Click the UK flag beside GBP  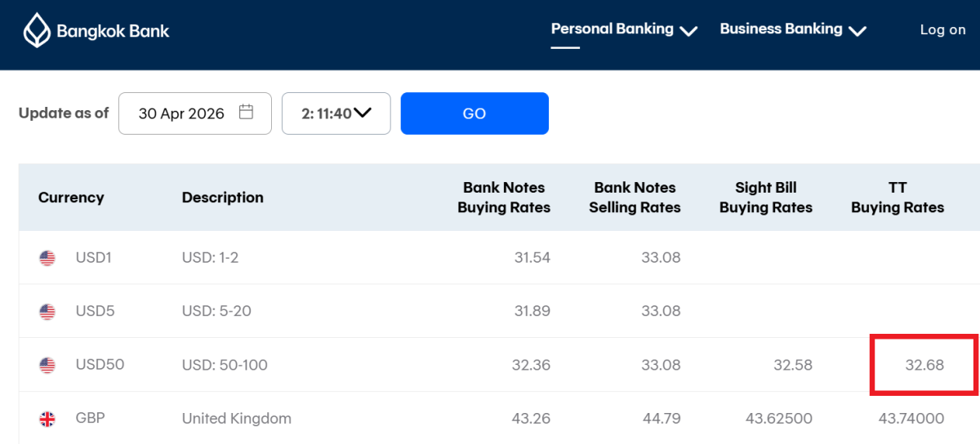(47, 419)
